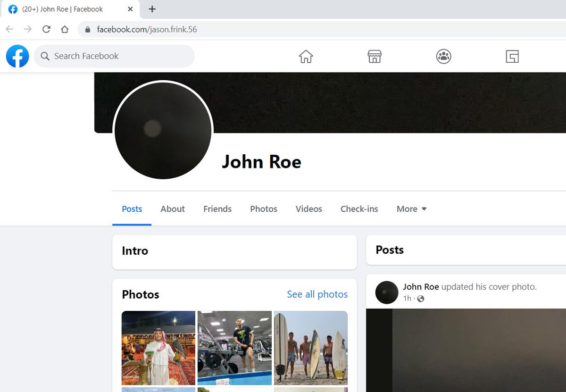The width and height of the screenshot is (566, 392).
Task: Open the dark cover photo banner
Action: (330, 102)
